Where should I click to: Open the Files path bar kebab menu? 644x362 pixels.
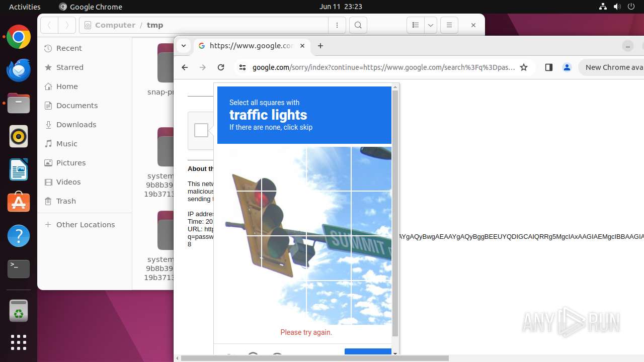[337, 25]
